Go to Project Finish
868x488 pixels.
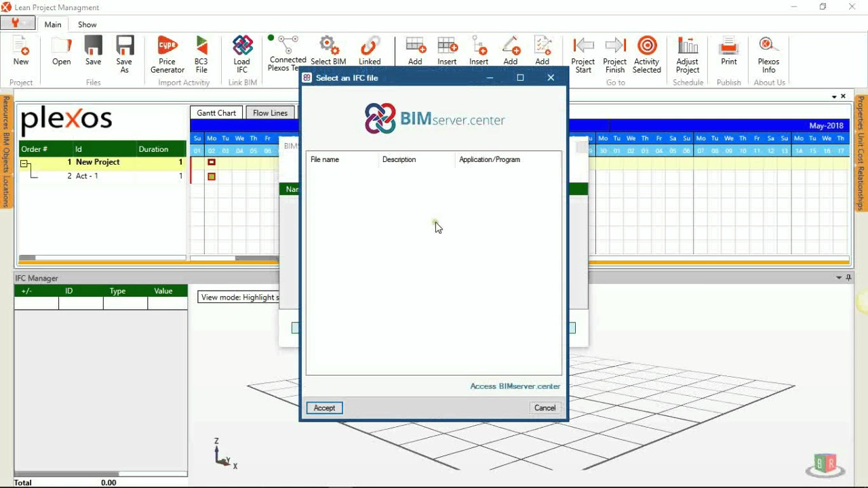tap(615, 46)
